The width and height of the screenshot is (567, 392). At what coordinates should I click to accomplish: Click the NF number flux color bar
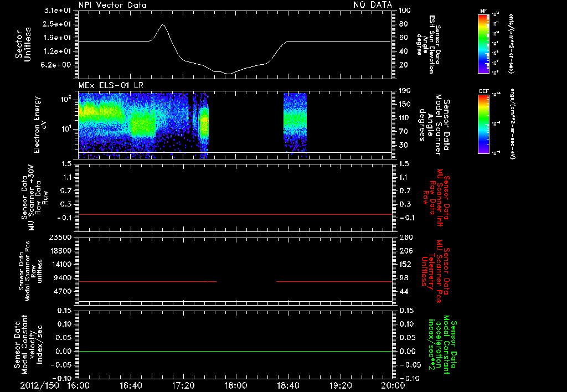click(483, 43)
